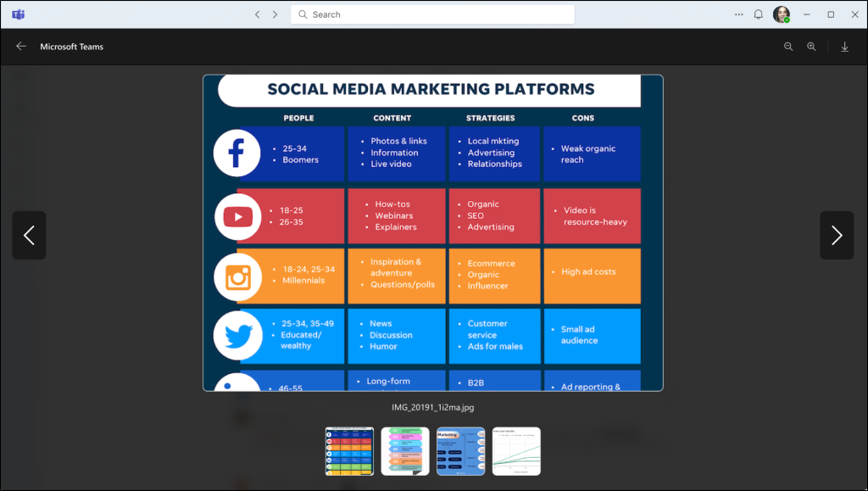Select the line chart thumbnail

tap(516, 451)
